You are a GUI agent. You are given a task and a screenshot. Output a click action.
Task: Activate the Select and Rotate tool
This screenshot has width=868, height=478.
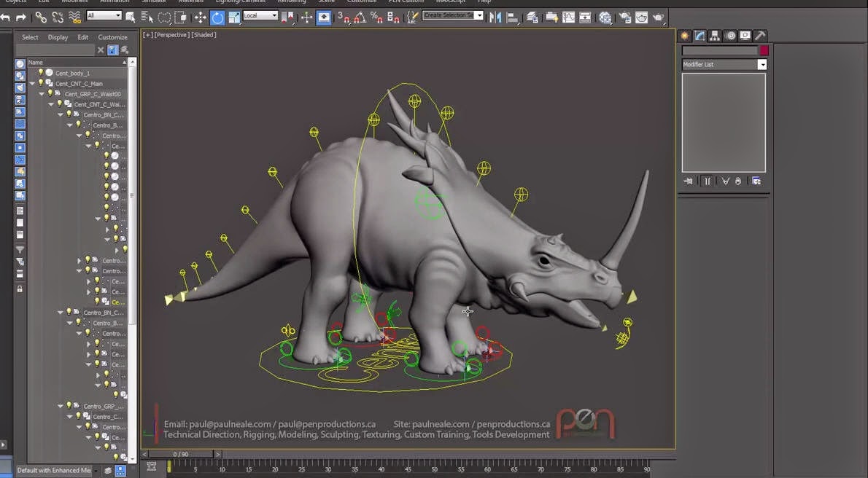[x=217, y=17]
